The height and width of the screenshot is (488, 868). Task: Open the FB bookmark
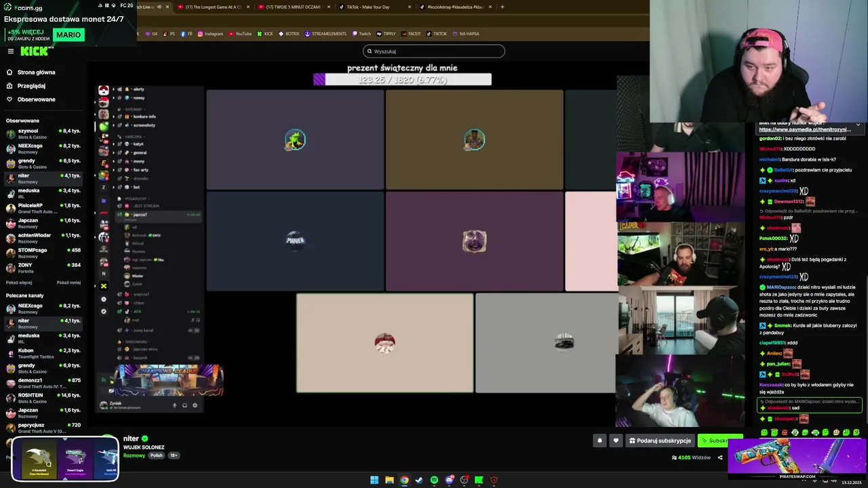[x=186, y=34]
